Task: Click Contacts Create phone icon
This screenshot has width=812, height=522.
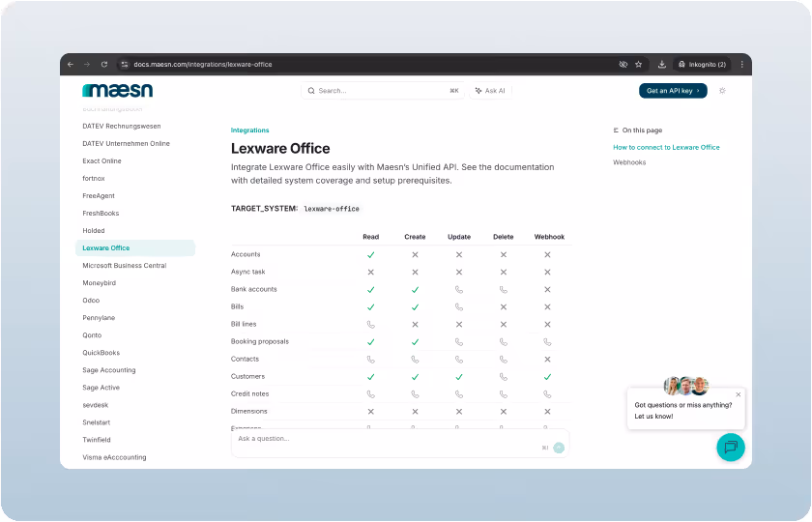Action: tap(415, 360)
